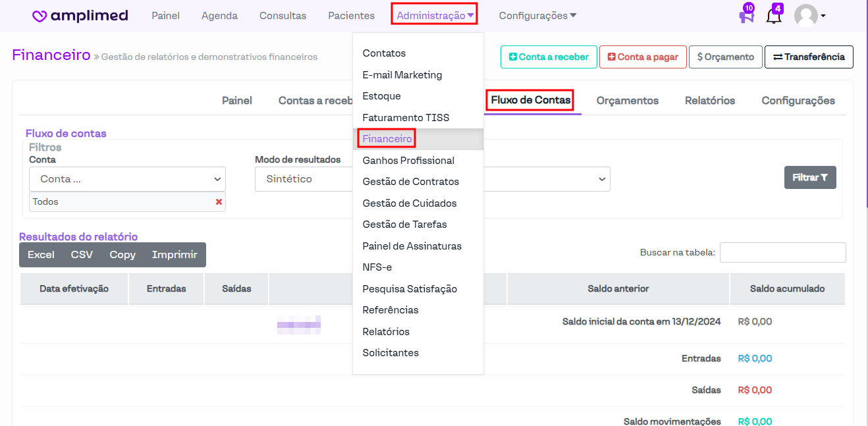Viewport: 868px width, 426px height.
Task: Open the announcements megaphone icon
Action: click(746, 16)
